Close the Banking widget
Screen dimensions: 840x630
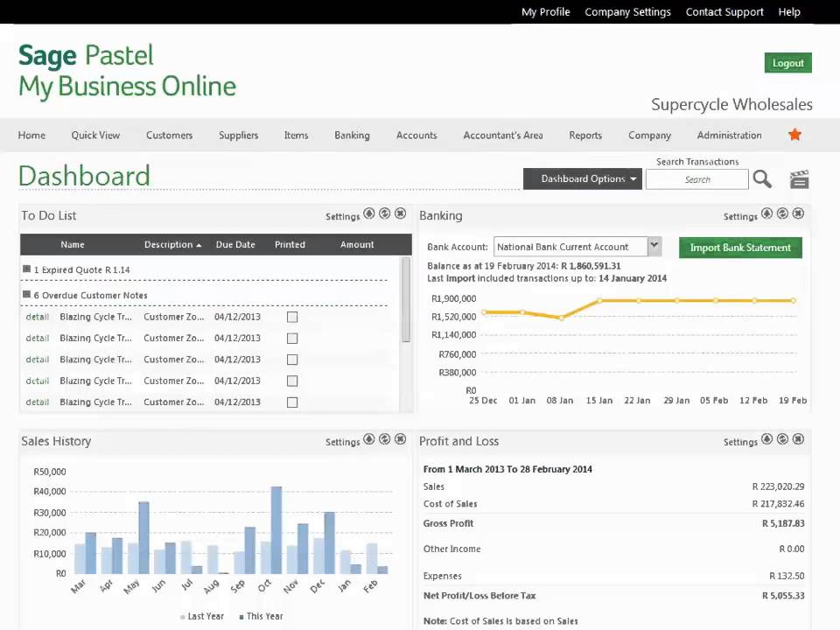798,213
